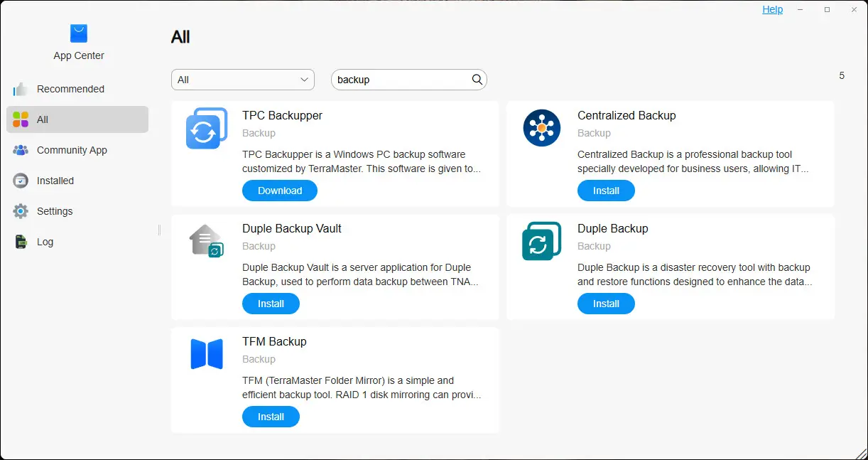Image resolution: width=868 pixels, height=460 pixels.
Task: Click the Duple Backup app icon
Action: 541,241
